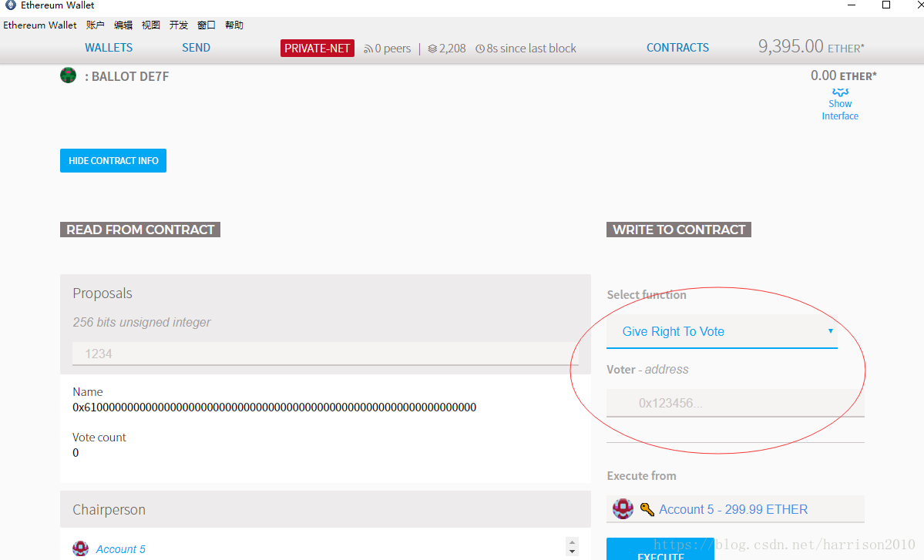Click the Ethereum Wallet title bar icon
This screenshot has height=560, width=924.
(11, 5)
